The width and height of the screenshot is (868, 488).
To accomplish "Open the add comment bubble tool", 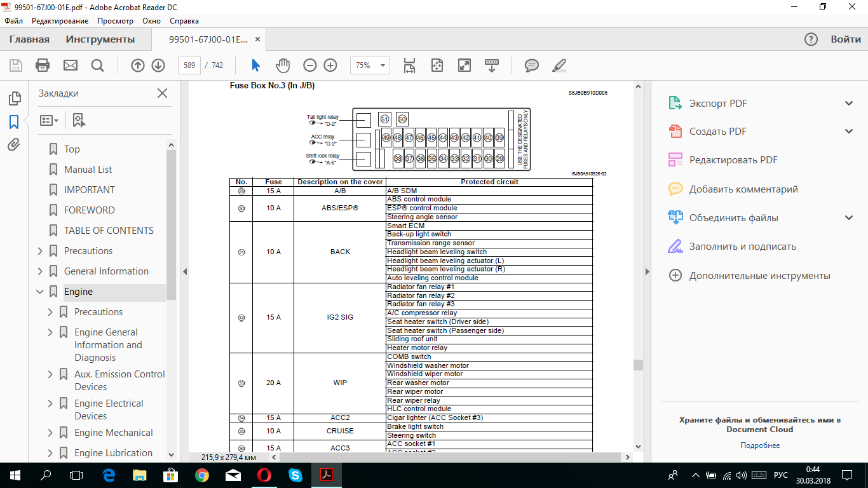I will click(x=531, y=65).
